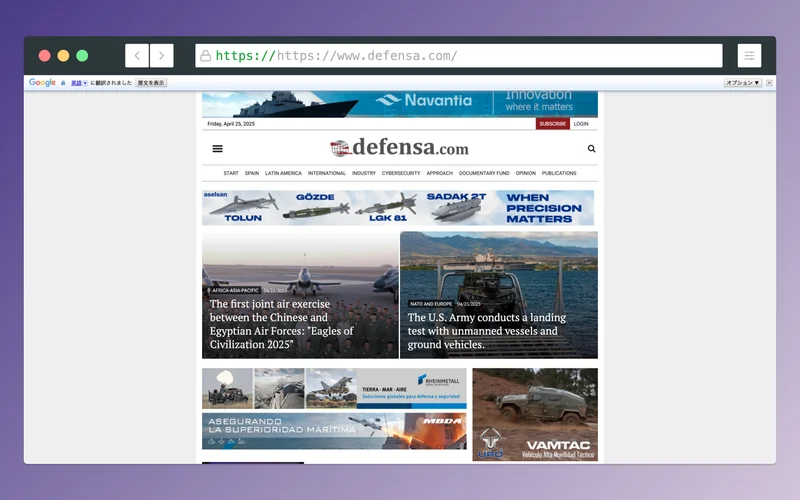Close the Google Translate bar
Viewport: 800px width, 500px height.
pos(769,83)
